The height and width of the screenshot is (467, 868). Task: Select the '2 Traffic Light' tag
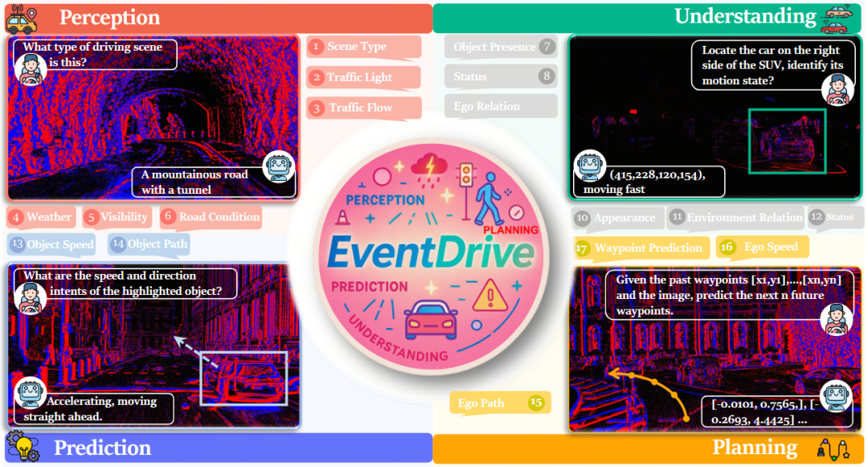[364, 77]
